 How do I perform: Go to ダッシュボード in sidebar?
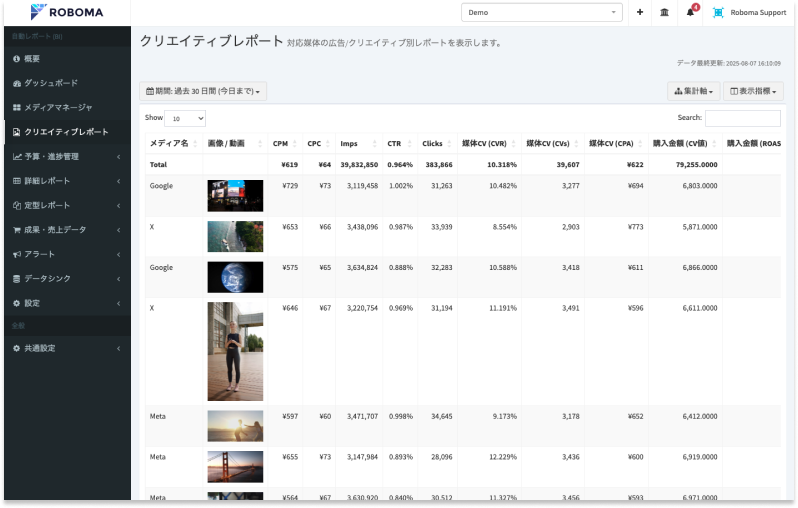pos(50,83)
